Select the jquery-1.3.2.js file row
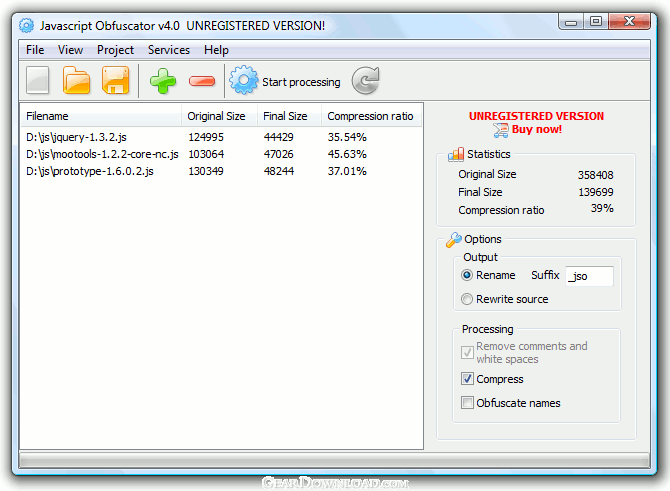The height and width of the screenshot is (491, 670). click(221, 137)
